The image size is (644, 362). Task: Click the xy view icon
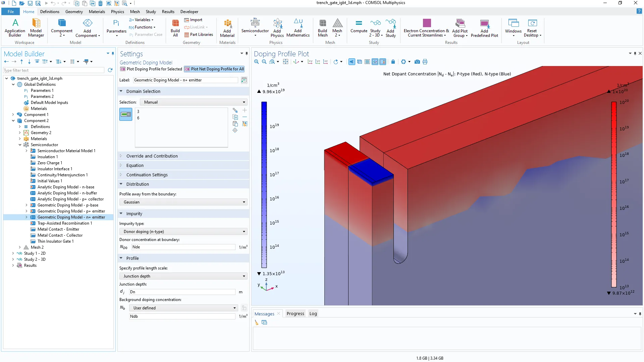(x=310, y=62)
